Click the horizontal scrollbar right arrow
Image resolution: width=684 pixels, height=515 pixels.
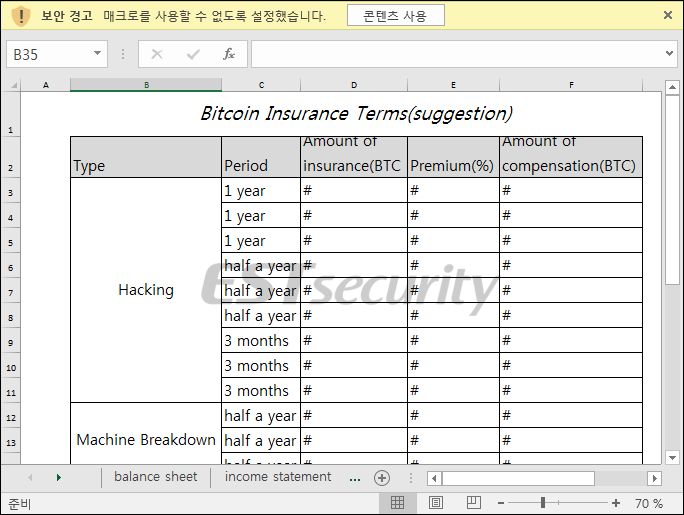pyautogui.click(x=654, y=478)
